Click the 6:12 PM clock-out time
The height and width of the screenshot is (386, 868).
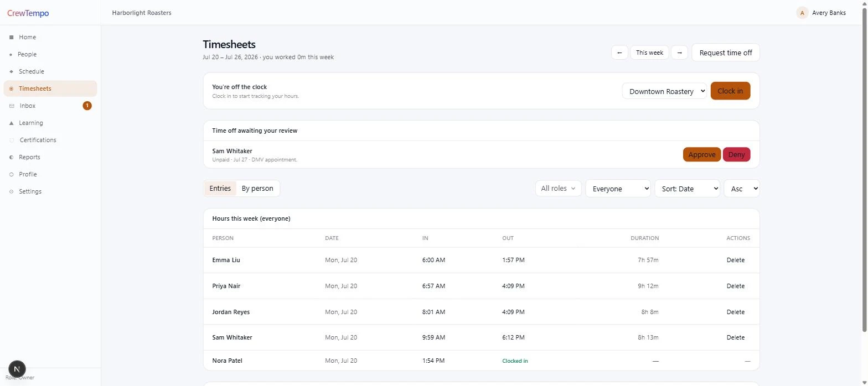click(513, 337)
